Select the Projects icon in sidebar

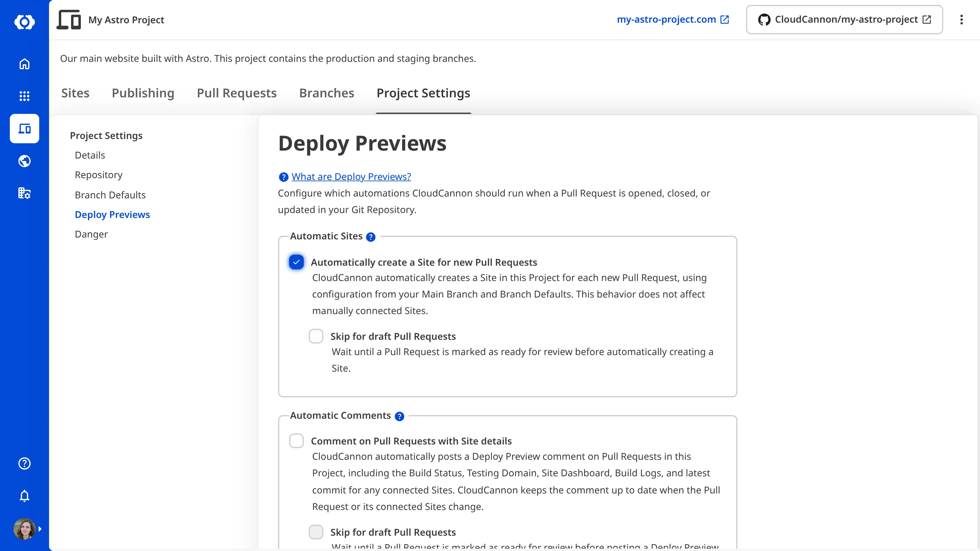(x=24, y=129)
